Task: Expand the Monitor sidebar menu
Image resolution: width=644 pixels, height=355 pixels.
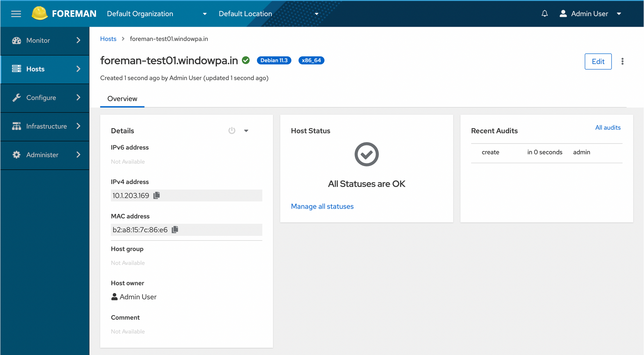Action: click(x=45, y=41)
